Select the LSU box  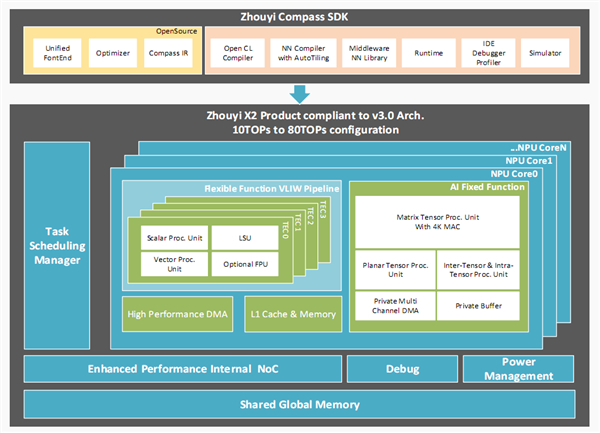click(245, 238)
